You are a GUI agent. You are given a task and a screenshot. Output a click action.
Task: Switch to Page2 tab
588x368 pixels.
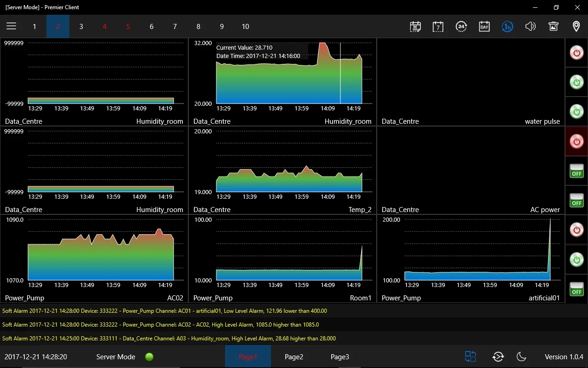[294, 356]
